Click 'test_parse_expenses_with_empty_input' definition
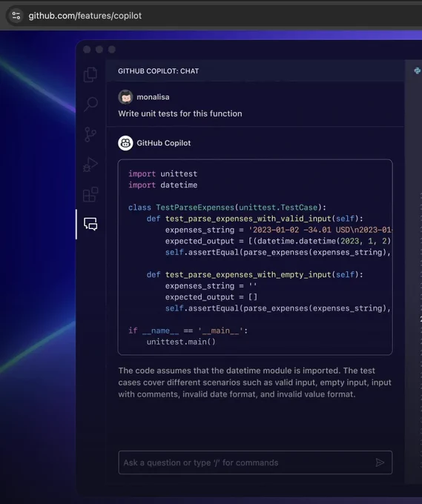Image resolution: width=422 pixels, height=504 pixels. click(x=254, y=275)
